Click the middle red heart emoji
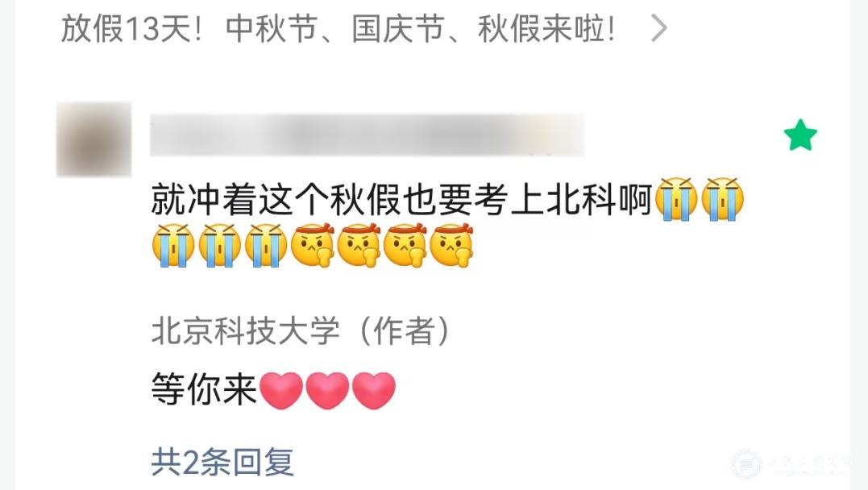 (x=328, y=390)
